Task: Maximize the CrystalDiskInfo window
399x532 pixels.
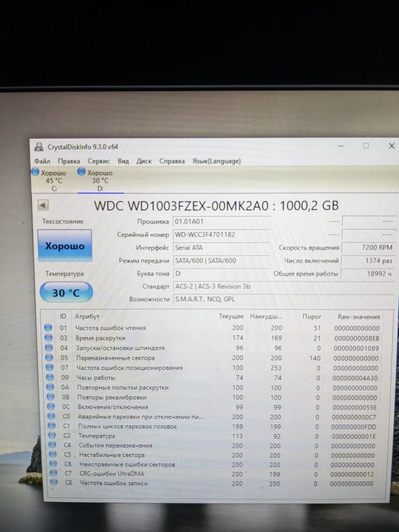Action: (x=366, y=146)
